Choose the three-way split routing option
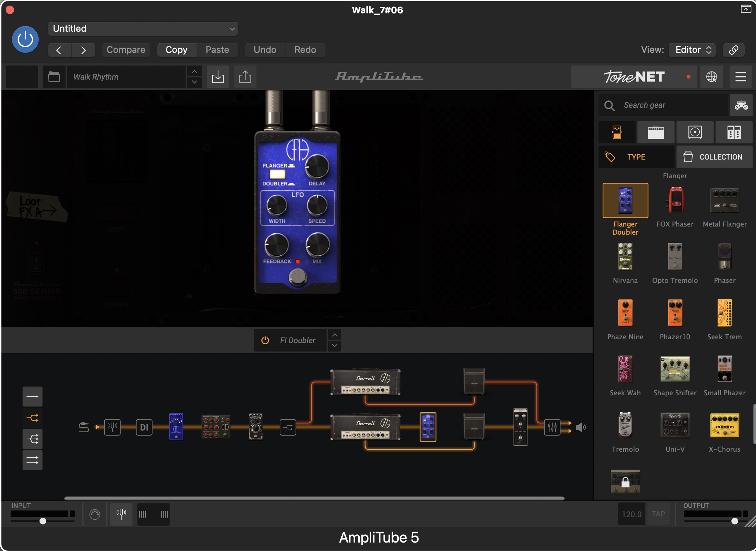 32,439
